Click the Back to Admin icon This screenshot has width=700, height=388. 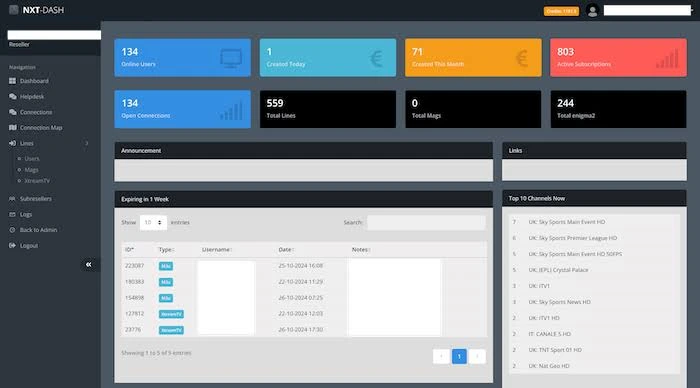(x=12, y=230)
